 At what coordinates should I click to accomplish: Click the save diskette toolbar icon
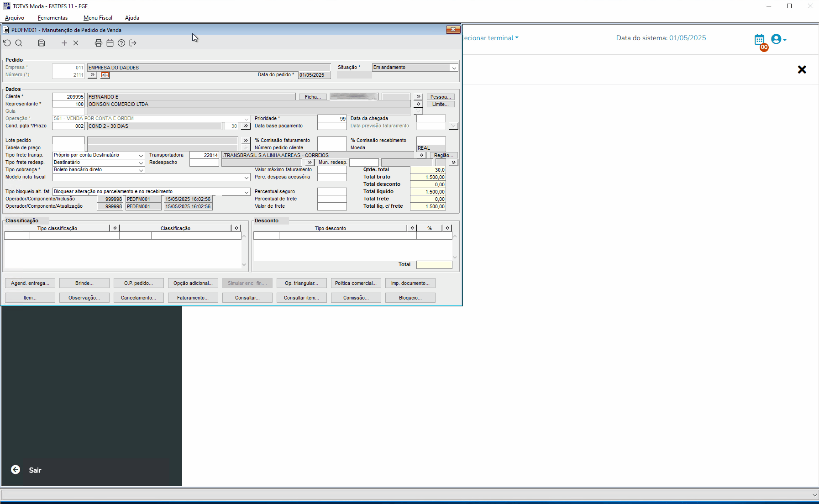(x=42, y=43)
